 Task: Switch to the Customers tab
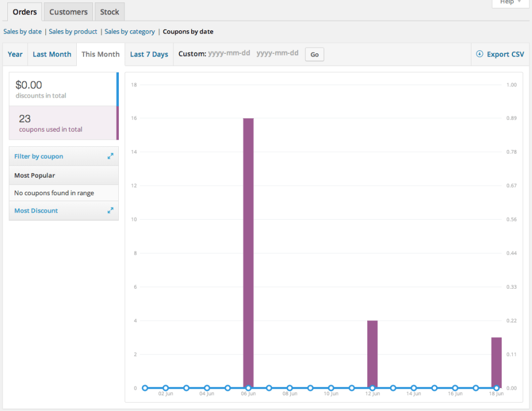pyautogui.click(x=68, y=11)
